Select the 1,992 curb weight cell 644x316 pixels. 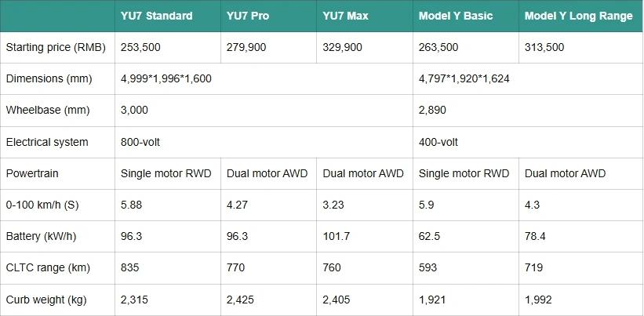(538, 300)
